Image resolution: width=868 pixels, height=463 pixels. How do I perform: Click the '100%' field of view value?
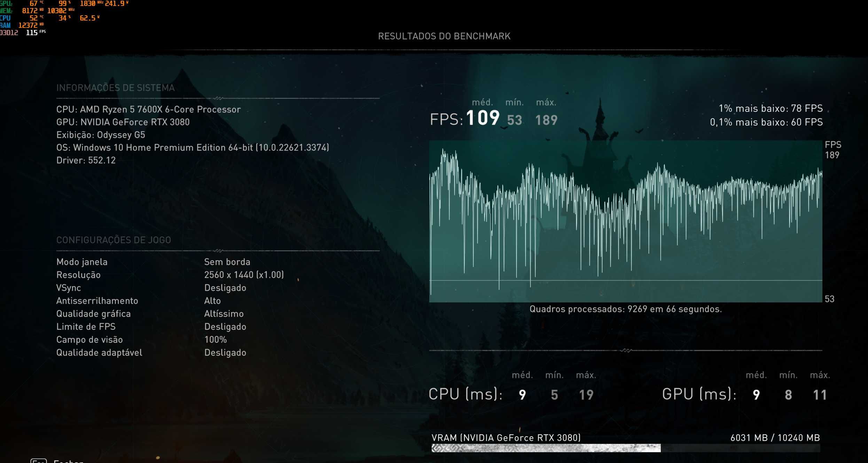(216, 340)
